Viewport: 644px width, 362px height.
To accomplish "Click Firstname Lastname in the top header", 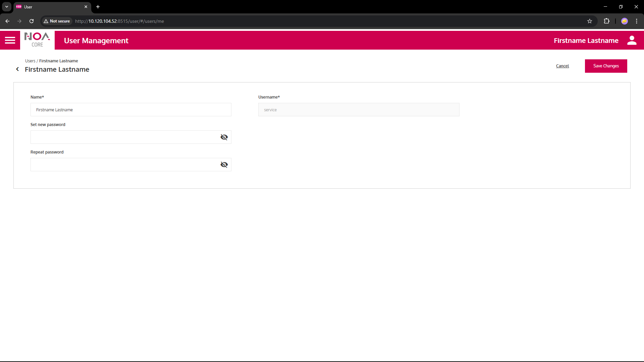I will (586, 40).
